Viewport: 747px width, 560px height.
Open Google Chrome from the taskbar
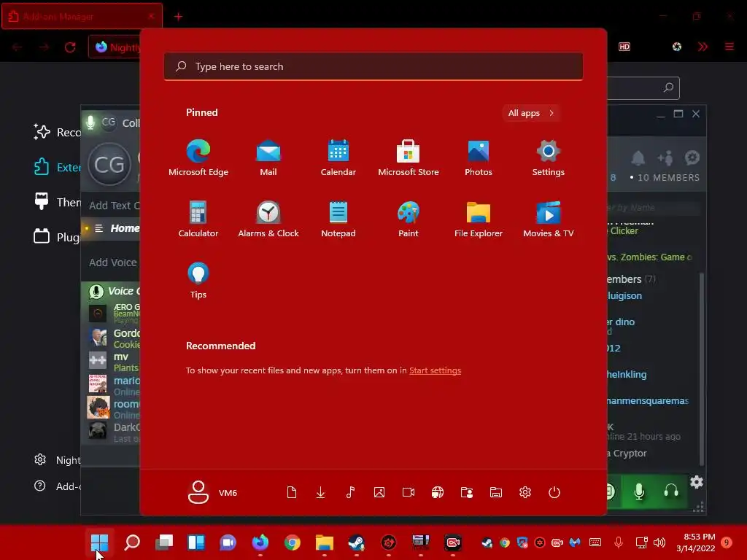(292, 542)
